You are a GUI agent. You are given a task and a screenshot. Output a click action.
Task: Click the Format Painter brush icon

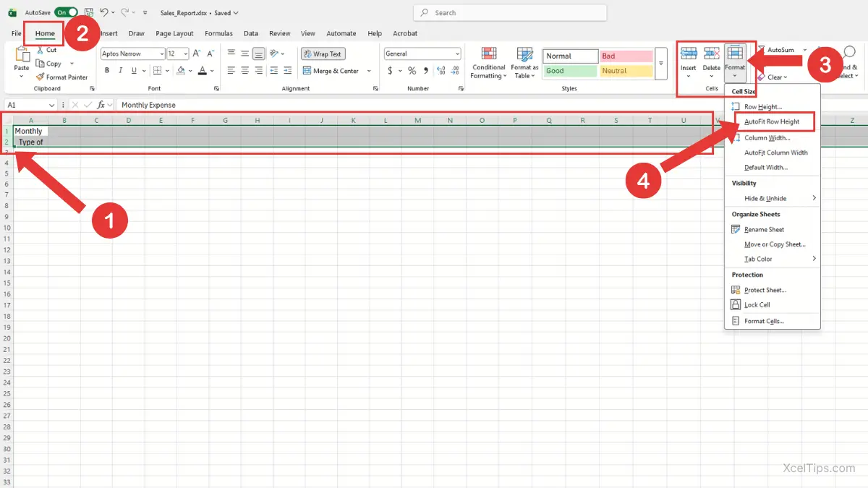41,77
